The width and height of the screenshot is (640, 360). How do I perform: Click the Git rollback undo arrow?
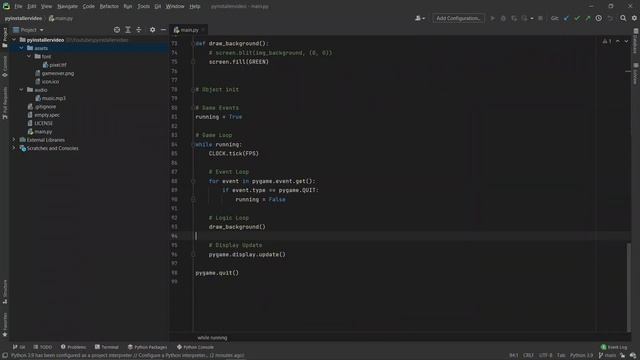[x=610, y=18]
